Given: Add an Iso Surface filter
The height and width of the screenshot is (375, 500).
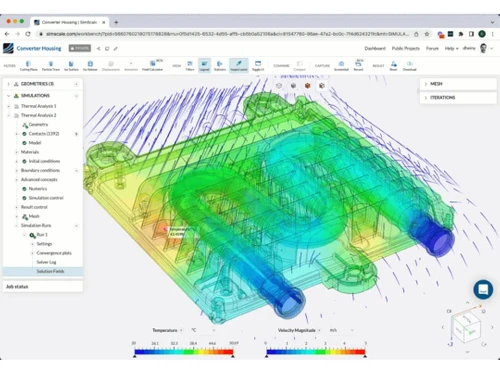Looking at the screenshot, I should coord(71,65).
